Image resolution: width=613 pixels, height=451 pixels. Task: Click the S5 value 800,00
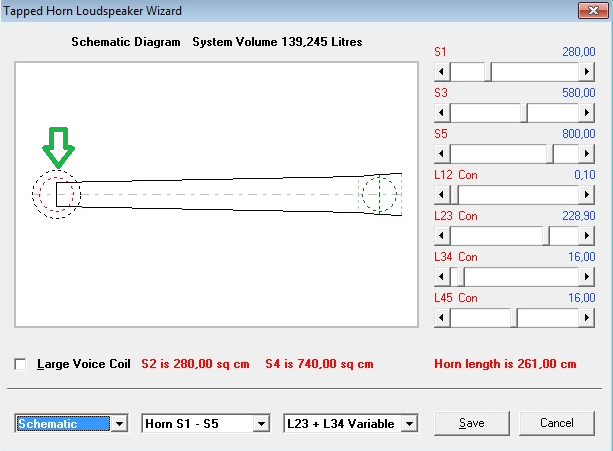click(579, 134)
